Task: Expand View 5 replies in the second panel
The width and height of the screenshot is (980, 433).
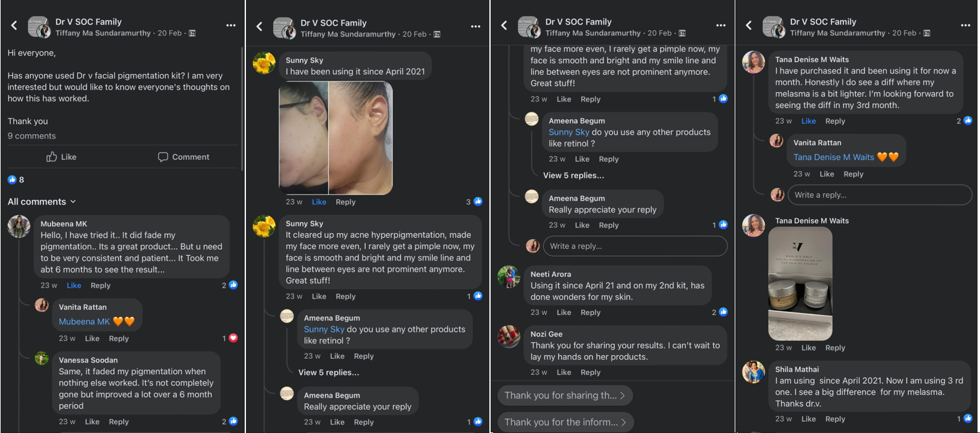Action: (329, 372)
